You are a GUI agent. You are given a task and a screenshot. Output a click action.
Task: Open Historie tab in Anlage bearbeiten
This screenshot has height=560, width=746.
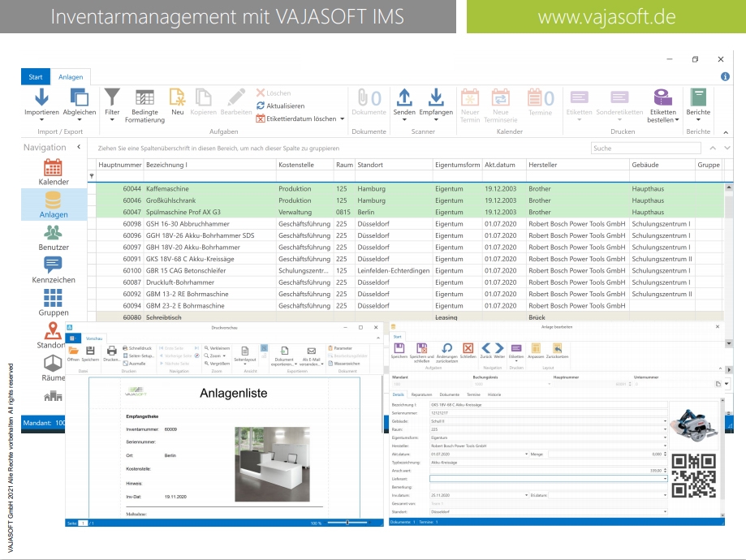click(x=494, y=394)
